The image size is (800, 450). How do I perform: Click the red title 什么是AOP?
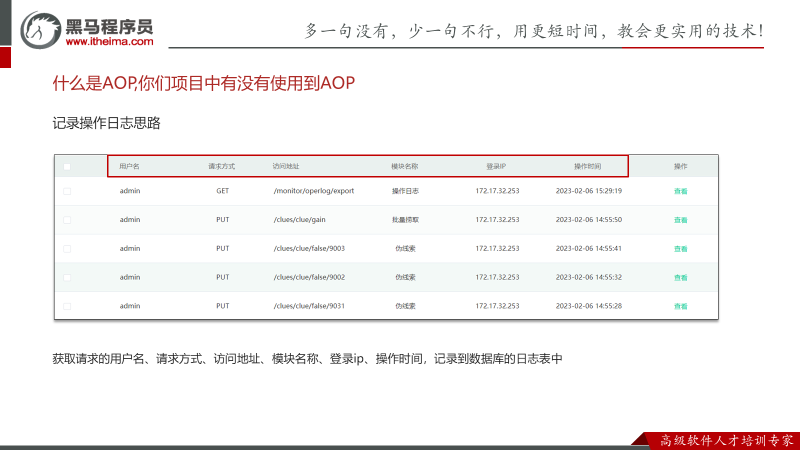204,83
